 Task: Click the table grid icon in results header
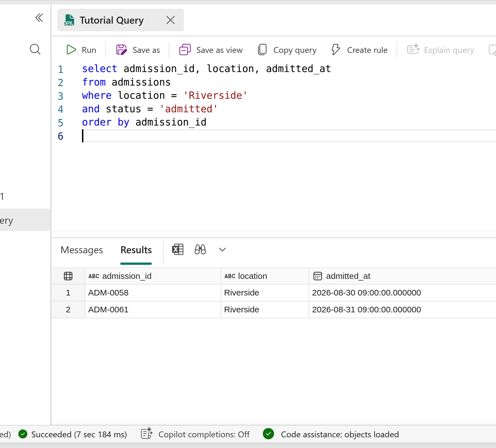pos(68,276)
